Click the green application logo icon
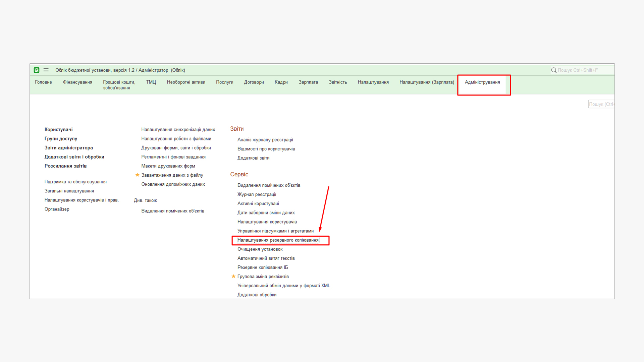 pyautogui.click(x=37, y=70)
